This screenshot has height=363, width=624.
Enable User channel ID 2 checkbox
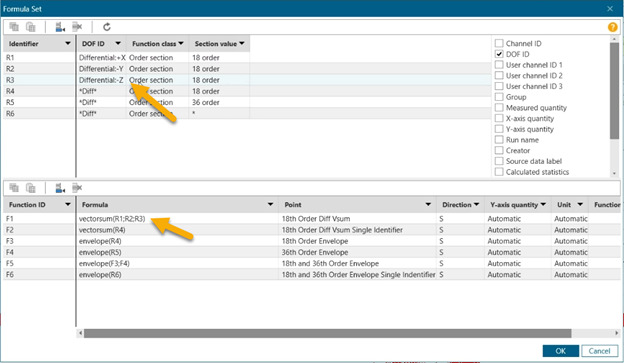(x=499, y=75)
